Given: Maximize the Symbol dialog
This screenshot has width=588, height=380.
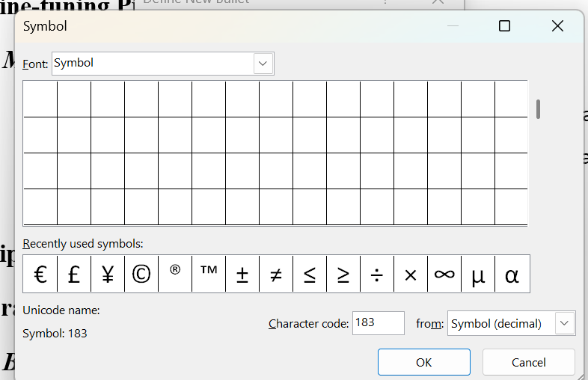Looking at the screenshot, I should click(504, 26).
